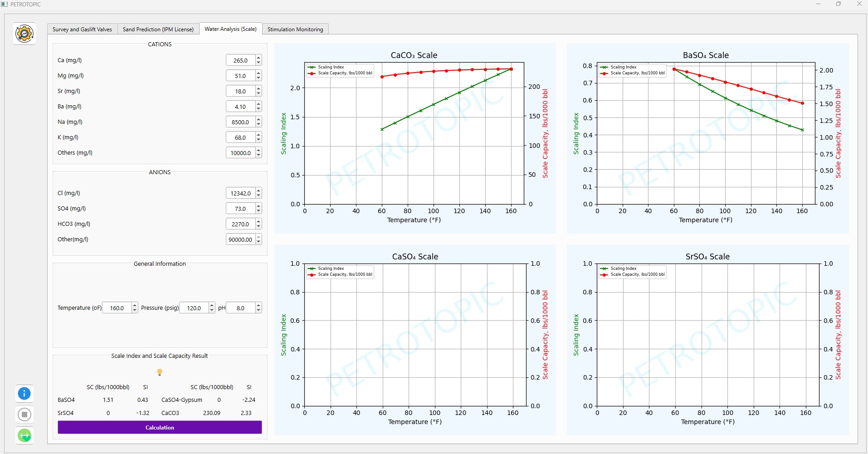Switch to Survey and Gaslift Valves tab

click(82, 29)
